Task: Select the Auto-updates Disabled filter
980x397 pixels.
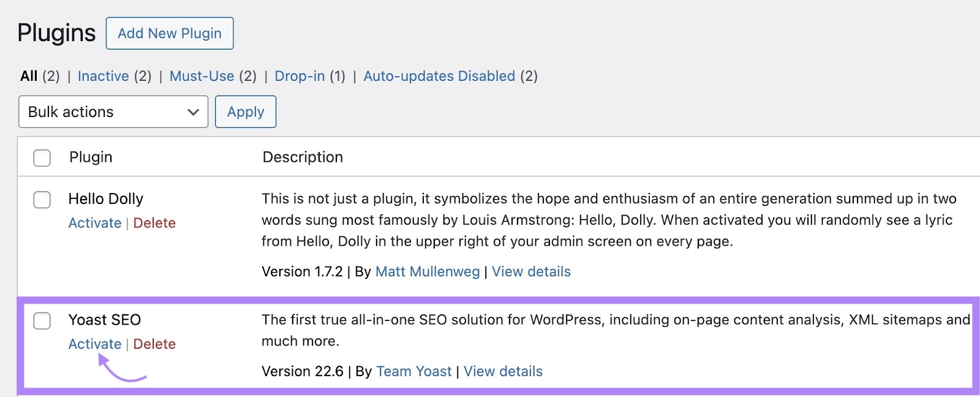Action: (439, 76)
